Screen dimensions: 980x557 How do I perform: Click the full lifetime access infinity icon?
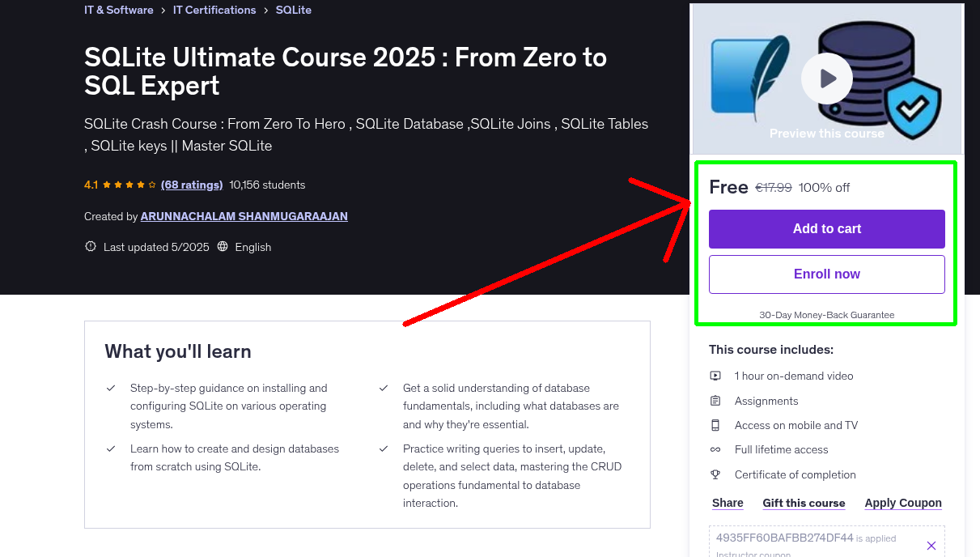pyautogui.click(x=715, y=449)
